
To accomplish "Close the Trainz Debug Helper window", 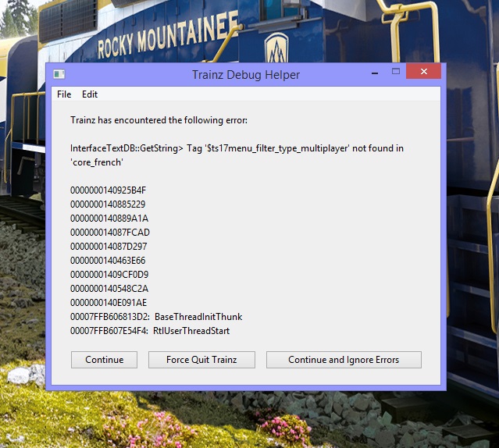I will click(423, 71).
